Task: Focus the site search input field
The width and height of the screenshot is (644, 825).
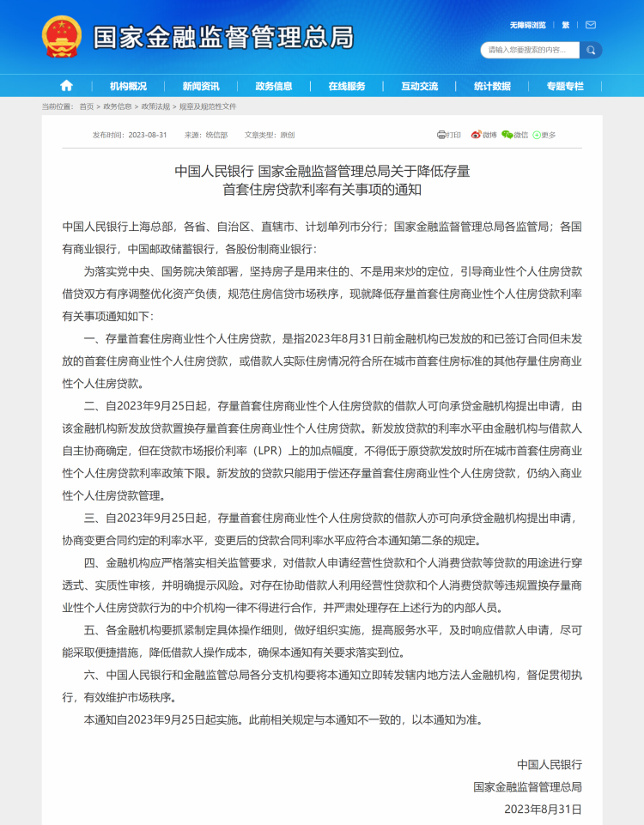Action: pos(531,50)
